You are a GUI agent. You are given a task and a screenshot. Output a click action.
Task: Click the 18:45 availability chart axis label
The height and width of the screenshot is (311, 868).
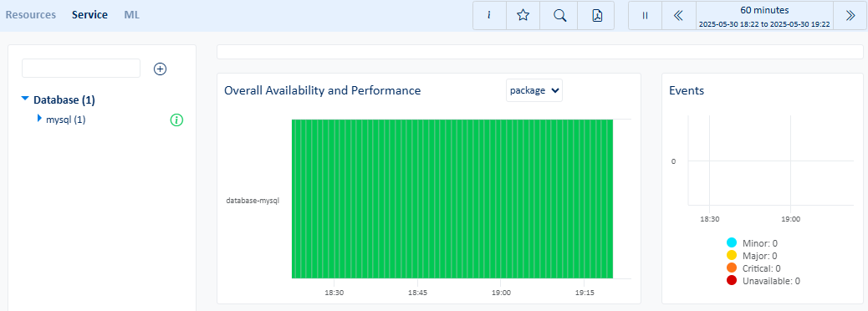tap(417, 292)
